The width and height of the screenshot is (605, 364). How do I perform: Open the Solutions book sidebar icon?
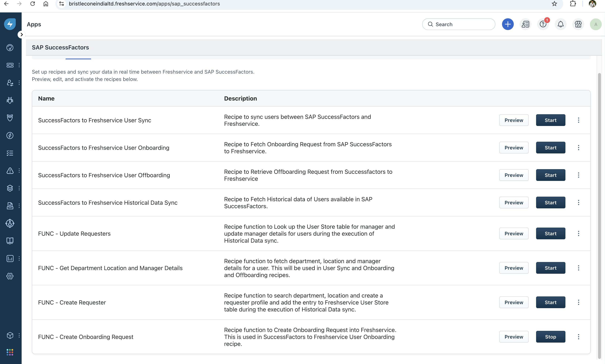tap(10, 241)
